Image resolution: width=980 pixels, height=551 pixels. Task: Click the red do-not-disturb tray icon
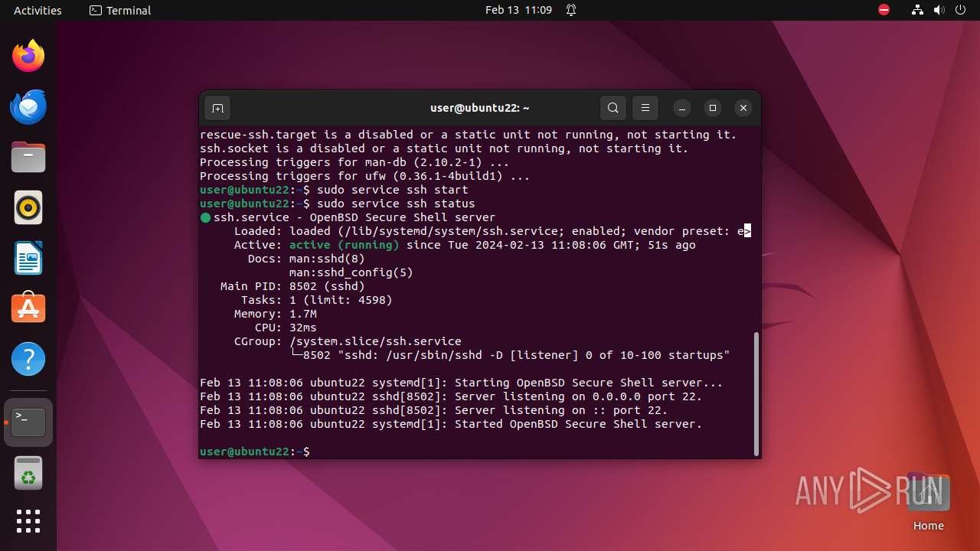pyautogui.click(x=884, y=10)
